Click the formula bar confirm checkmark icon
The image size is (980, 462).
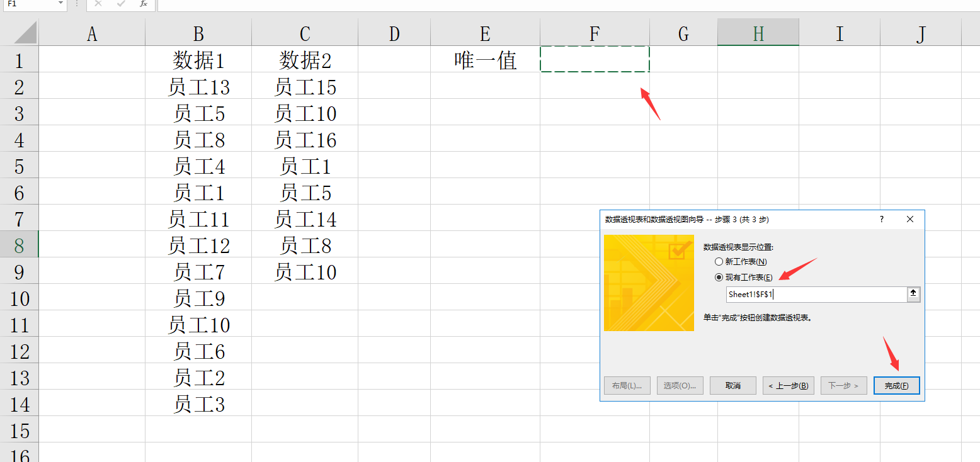point(121,4)
